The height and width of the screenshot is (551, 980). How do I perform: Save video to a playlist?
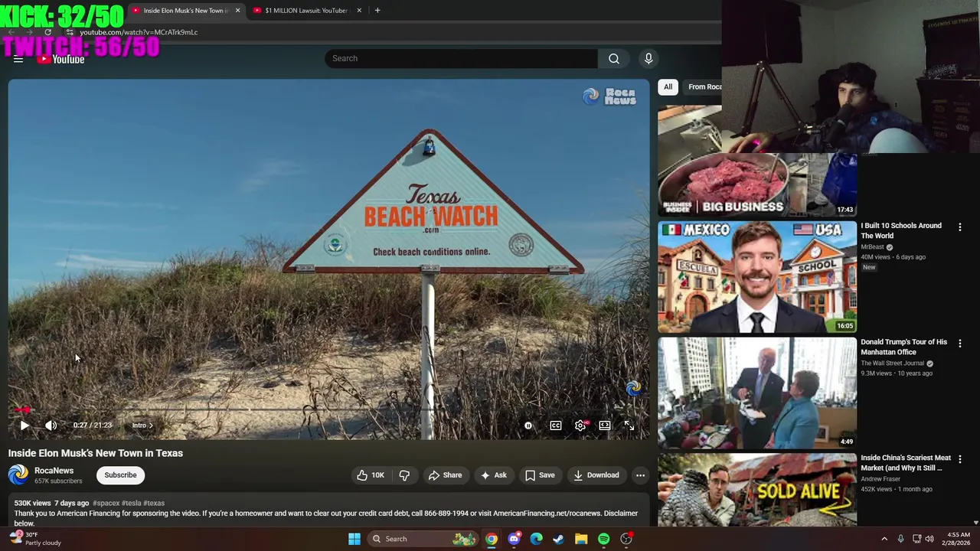point(540,475)
